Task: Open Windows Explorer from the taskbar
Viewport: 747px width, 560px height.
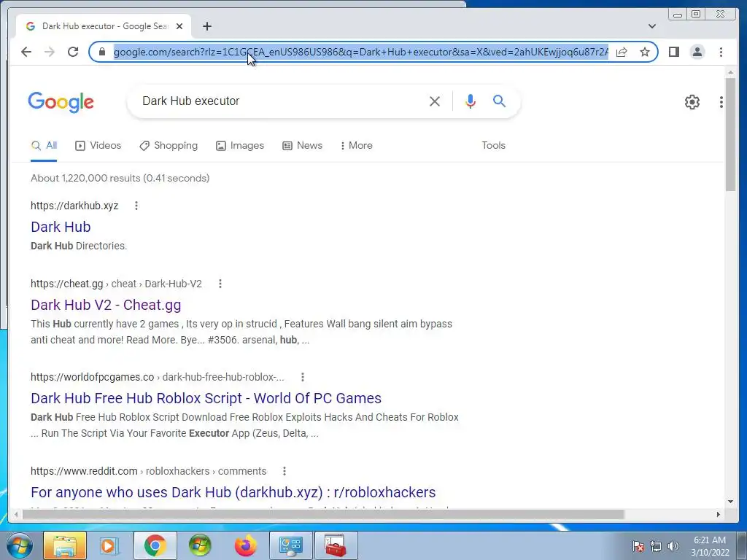Action: point(65,545)
